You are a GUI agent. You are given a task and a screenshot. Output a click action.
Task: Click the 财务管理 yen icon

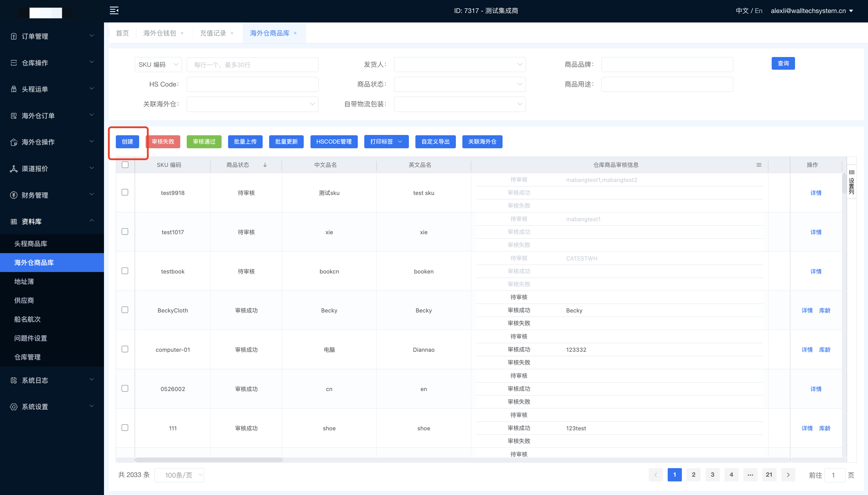(x=14, y=195)
